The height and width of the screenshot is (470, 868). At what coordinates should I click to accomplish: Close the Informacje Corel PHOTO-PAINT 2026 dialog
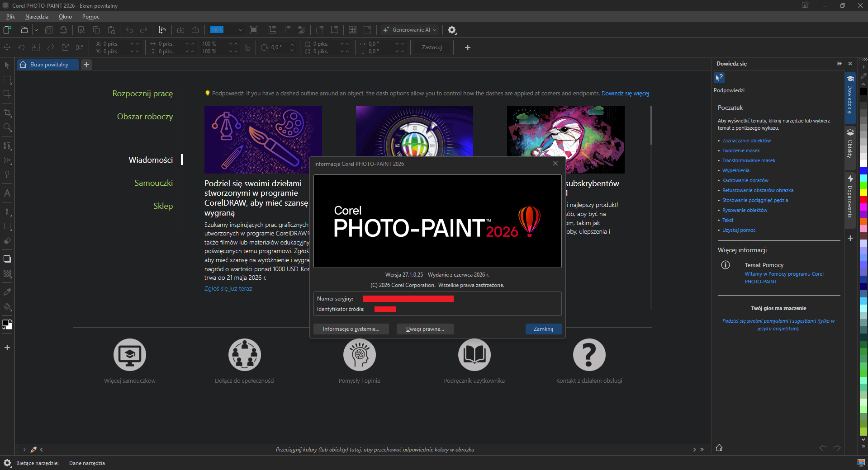click(x=555, y=164)
